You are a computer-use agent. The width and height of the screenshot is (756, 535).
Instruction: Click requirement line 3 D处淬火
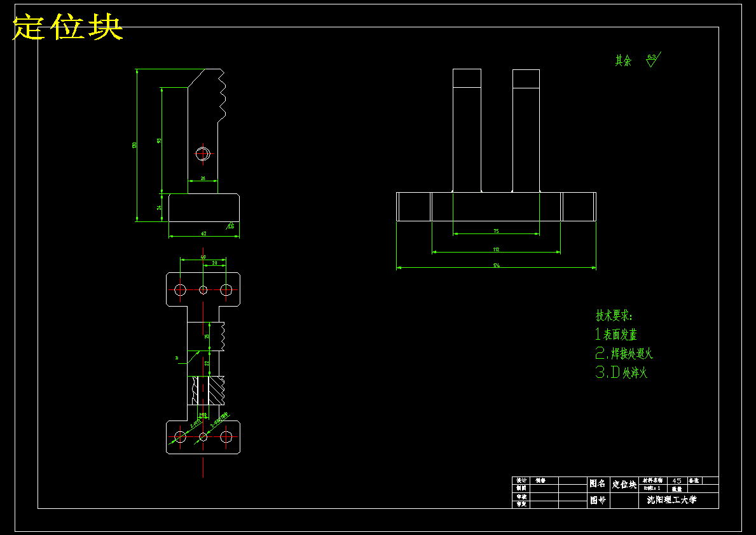[x=621, y=372]
